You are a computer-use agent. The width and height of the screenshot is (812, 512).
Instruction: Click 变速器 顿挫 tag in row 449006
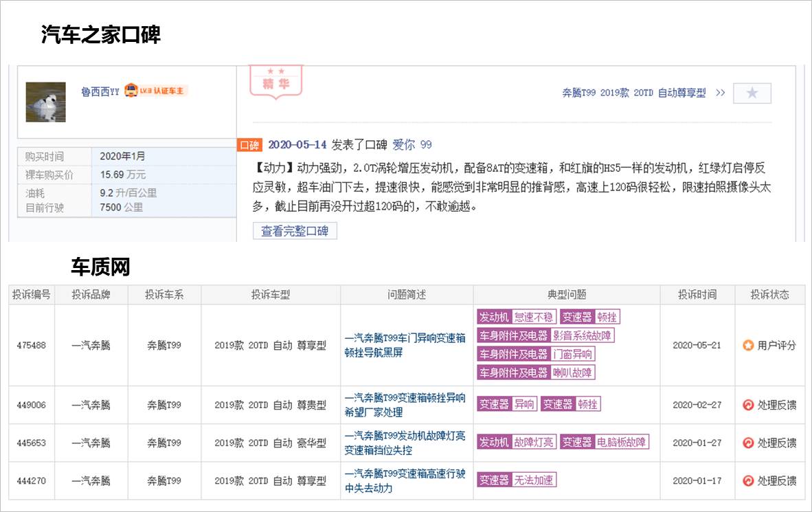[571, 403]
